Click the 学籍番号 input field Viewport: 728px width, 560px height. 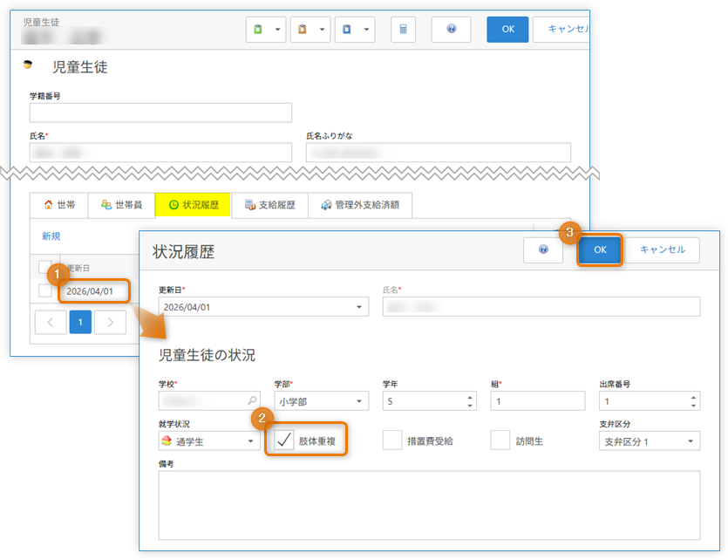coord(160,113)
